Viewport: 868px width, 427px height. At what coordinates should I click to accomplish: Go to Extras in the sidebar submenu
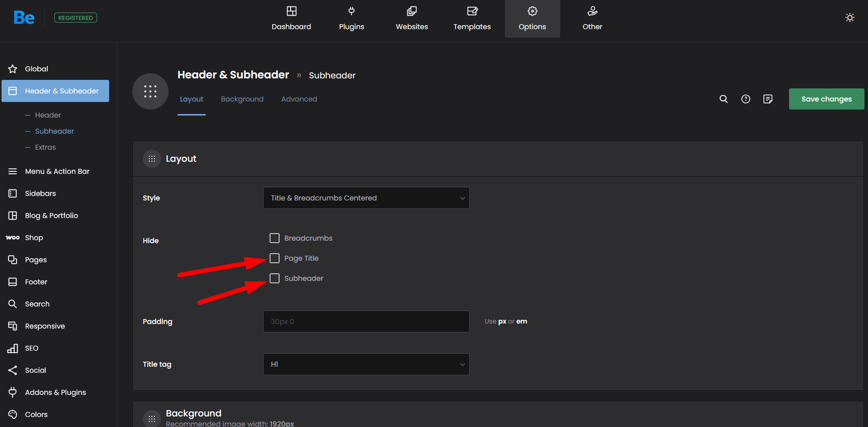(45, 147)
